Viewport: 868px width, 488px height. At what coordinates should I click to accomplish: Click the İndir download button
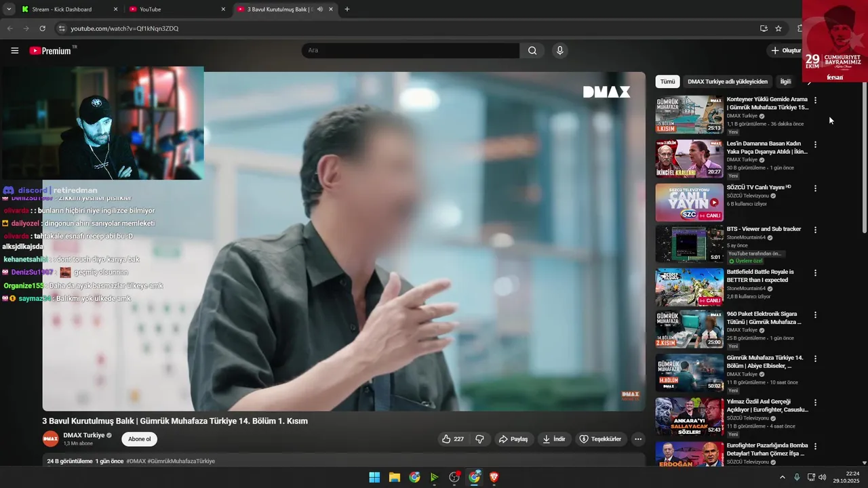coord(553,439)
